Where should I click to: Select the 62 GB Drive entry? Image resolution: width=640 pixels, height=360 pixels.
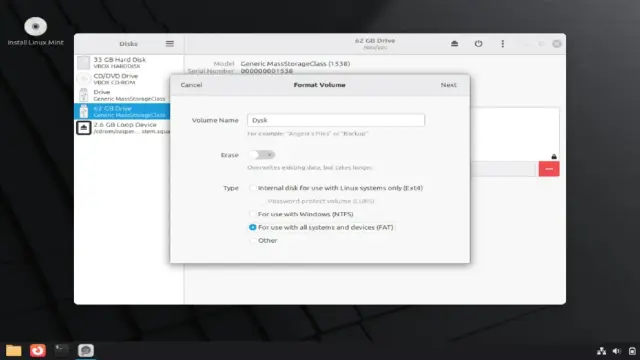pos(122,111)
